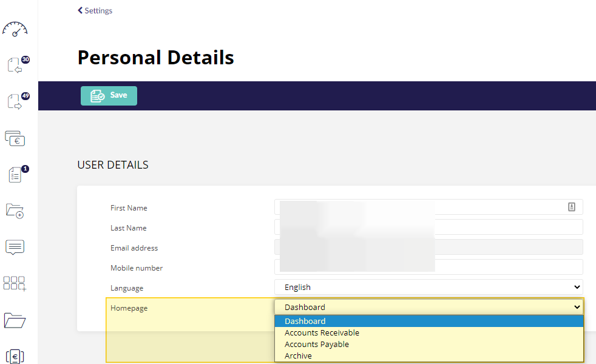Image resolution: width=596 pixels, height=364 pixels.
Task: Select Archive option in Homepage list
Action: (428, 356)
